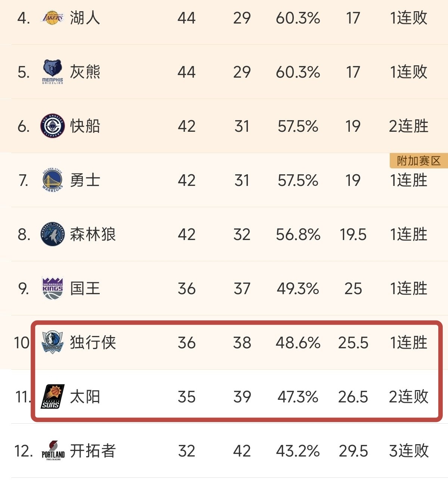Select the 勇士 team name
Viewport: 448px width, 489px height.
point(85,180)
